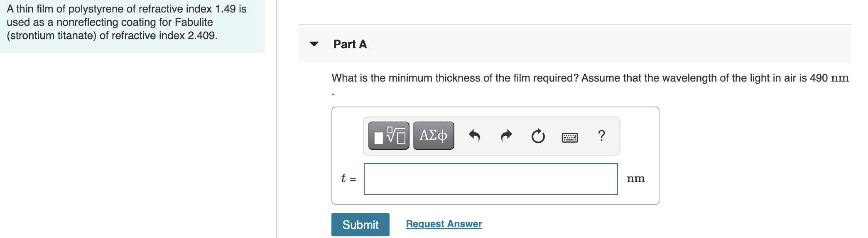Open help with the question mark

click(601, 136)
